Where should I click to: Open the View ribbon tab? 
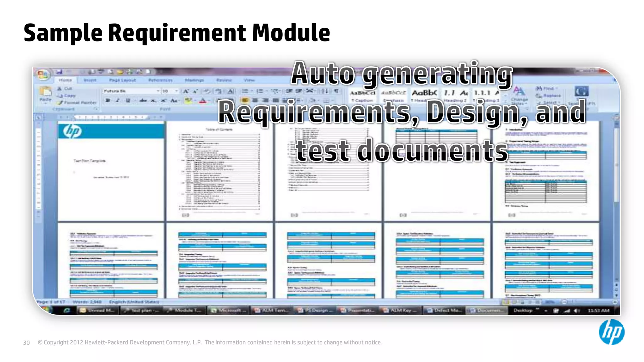249,80
